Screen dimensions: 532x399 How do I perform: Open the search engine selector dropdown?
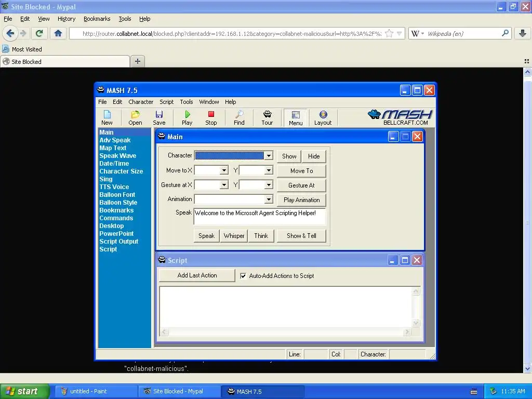pos(418,33)
